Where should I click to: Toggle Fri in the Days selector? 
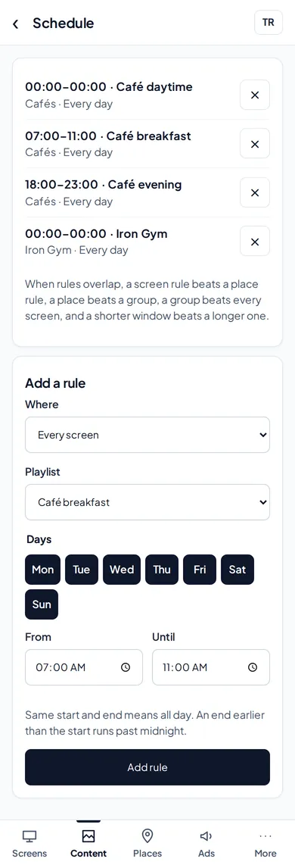coord(200,570)
